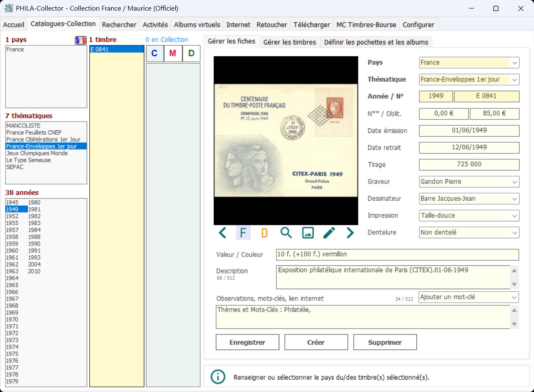534x392 pixels.
Task: Click the next stamp right arrow icon
Action: click(350, 232)
